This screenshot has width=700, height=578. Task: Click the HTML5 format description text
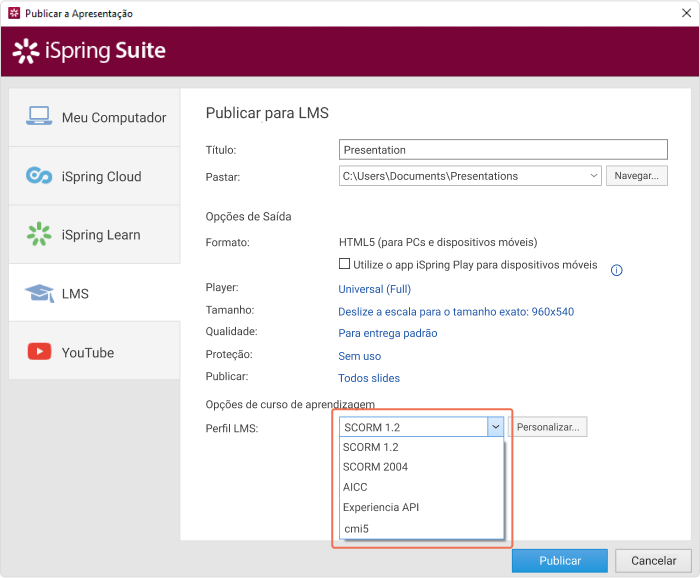[x=438, y=242]
